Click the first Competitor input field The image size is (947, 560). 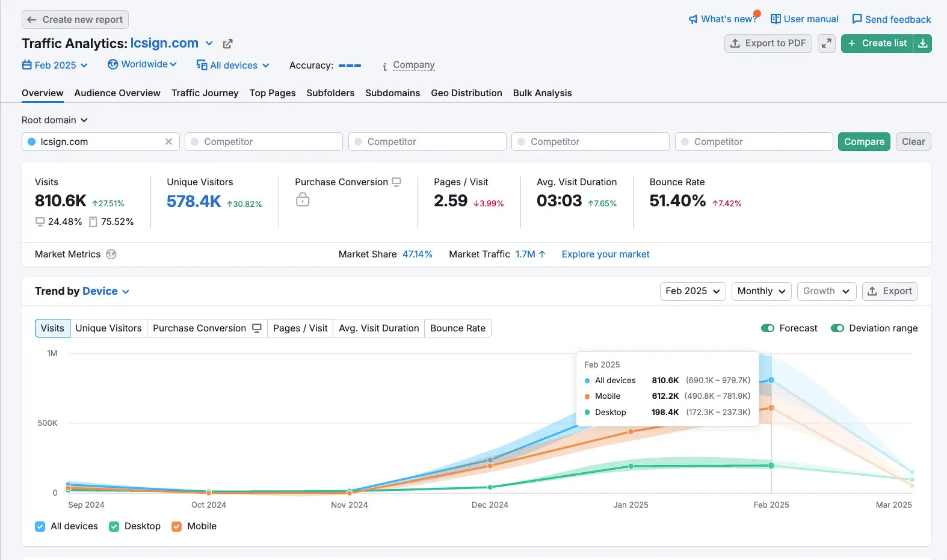tap(264, 142)
